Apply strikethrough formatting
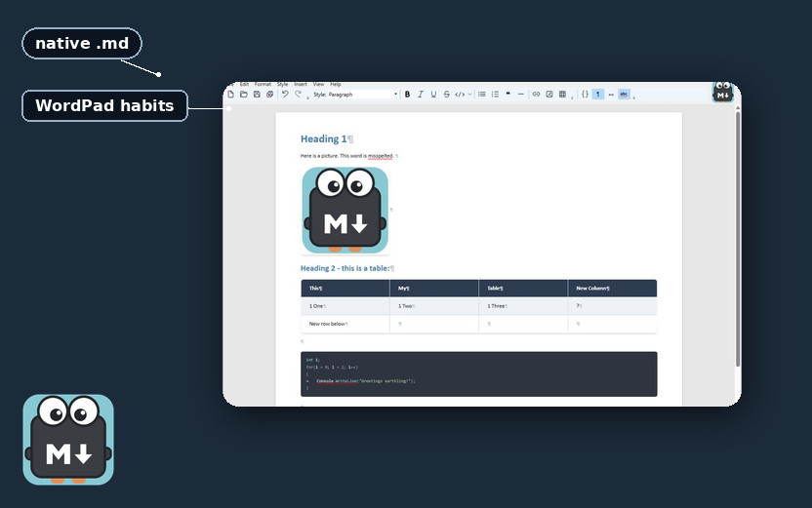This screenshot has width=812, height=508. [446, 95]
